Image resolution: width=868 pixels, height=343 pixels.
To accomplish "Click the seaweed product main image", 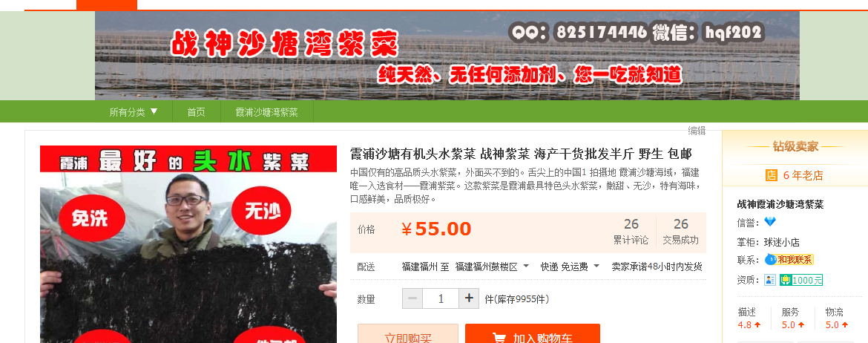I will click(188, 244).
